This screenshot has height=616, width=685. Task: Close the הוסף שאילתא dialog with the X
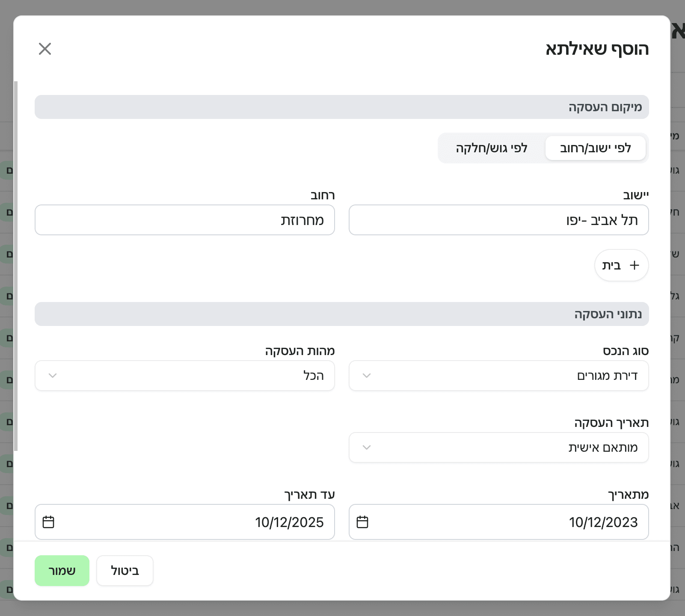point(44,49)
